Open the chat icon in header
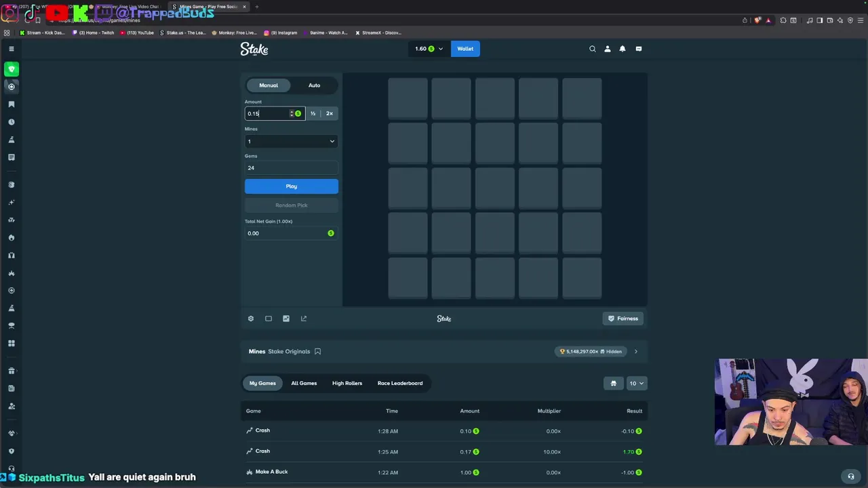 (x=639, y=49)
